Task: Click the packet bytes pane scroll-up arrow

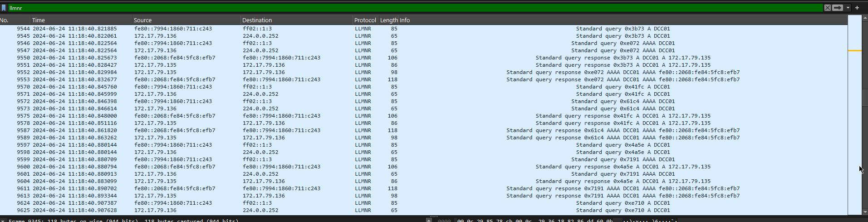Action: 429,220
